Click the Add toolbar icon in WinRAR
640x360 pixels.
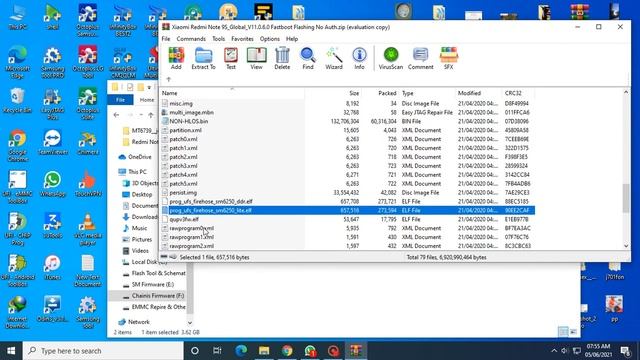click(x=176, y=58)
